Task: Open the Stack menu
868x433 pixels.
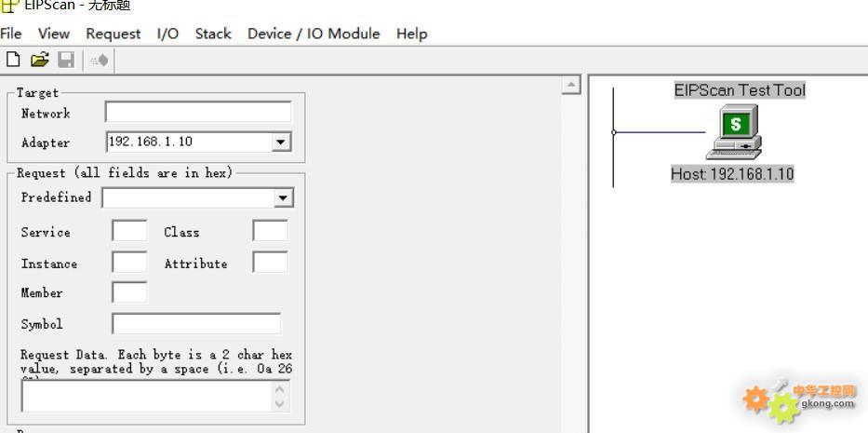Action: pyautogui.click(x=213, y=34)
